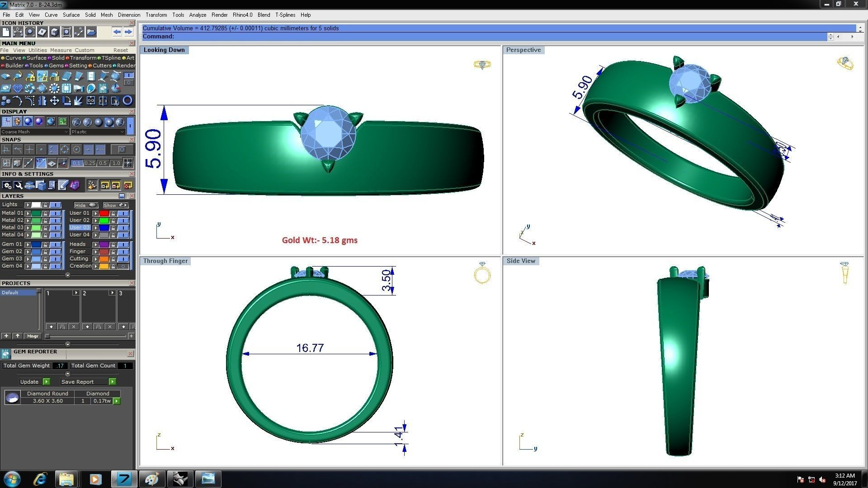Screen dimensions: 868x488
Task: Click the new file icon in Icon History
Action: 6,32
